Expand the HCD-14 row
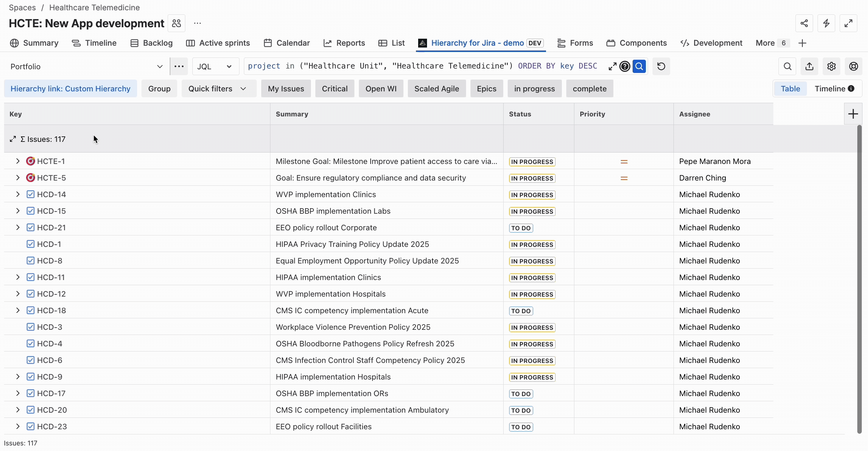 (18, 194)
